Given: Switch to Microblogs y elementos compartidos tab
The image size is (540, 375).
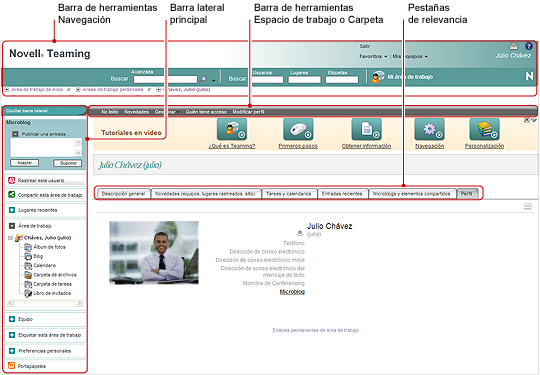Looking at the screenshot, I should [x=412, y=194].
